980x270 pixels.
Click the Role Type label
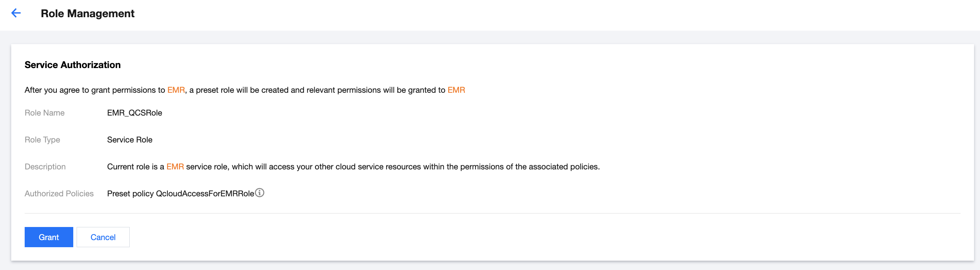(x=42, y=140)
